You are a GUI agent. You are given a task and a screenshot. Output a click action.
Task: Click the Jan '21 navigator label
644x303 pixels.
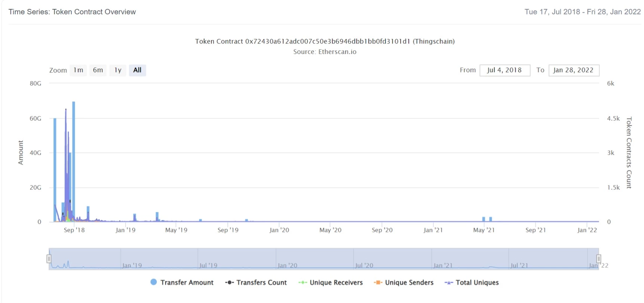click(x=443, y=266)
